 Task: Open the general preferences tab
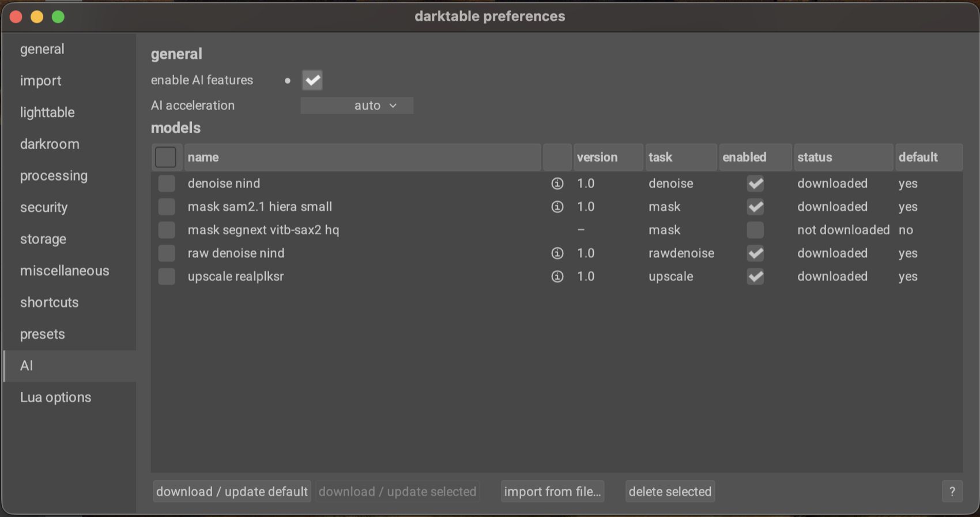coord(69,49)
